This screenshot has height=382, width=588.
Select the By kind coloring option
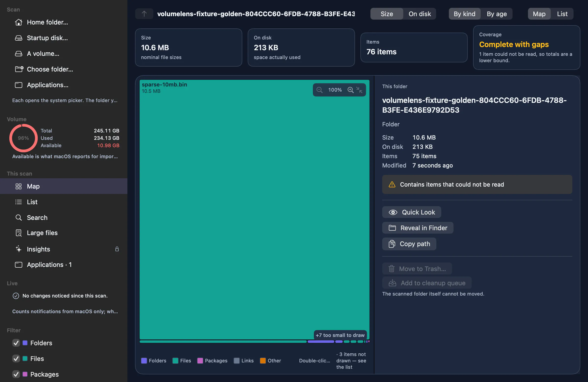465,14
